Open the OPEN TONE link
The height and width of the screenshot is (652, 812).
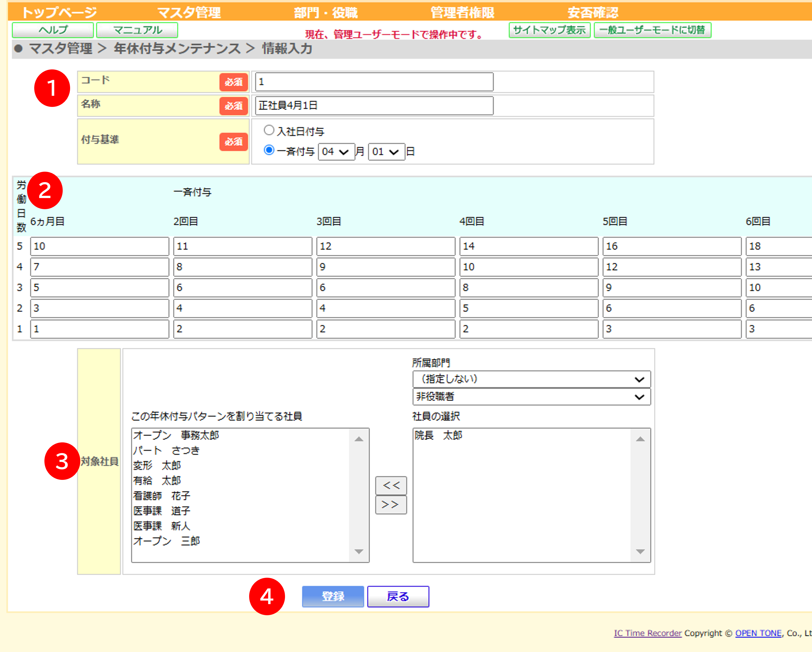pyautogui.click(x=758, y=633)
